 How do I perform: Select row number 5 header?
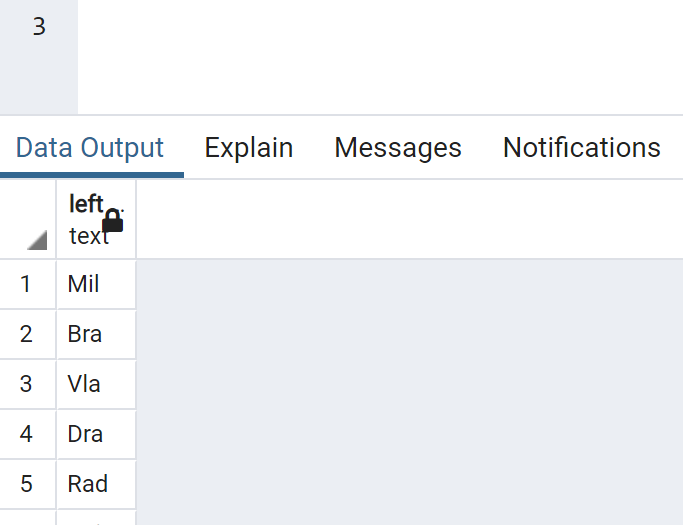pos(28,484)
